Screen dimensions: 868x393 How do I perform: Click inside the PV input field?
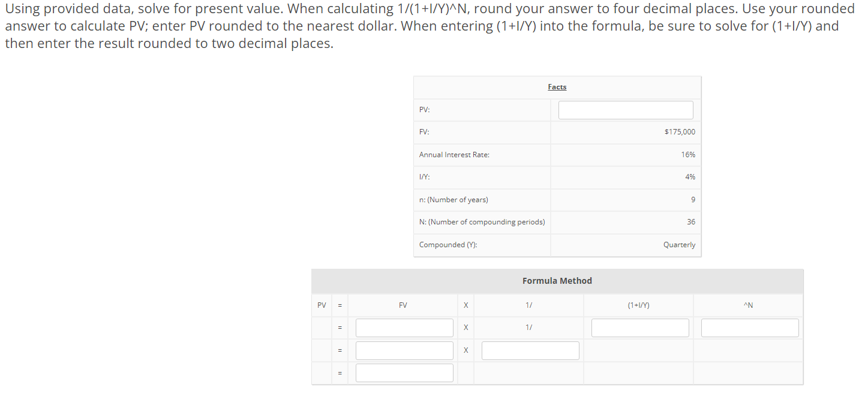pyautogui.click(x=625, y=109)
